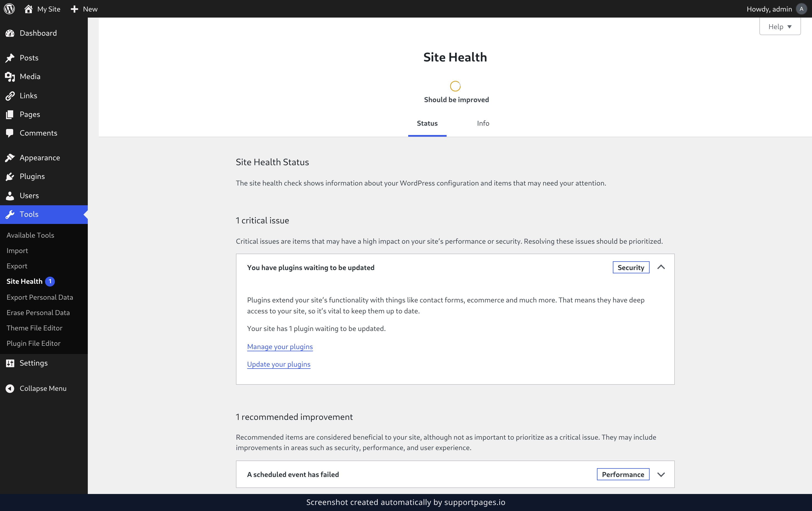The image size is (812, 511).
Task: Open Plugin File Editor submenu item
Action: pos(33,343)
